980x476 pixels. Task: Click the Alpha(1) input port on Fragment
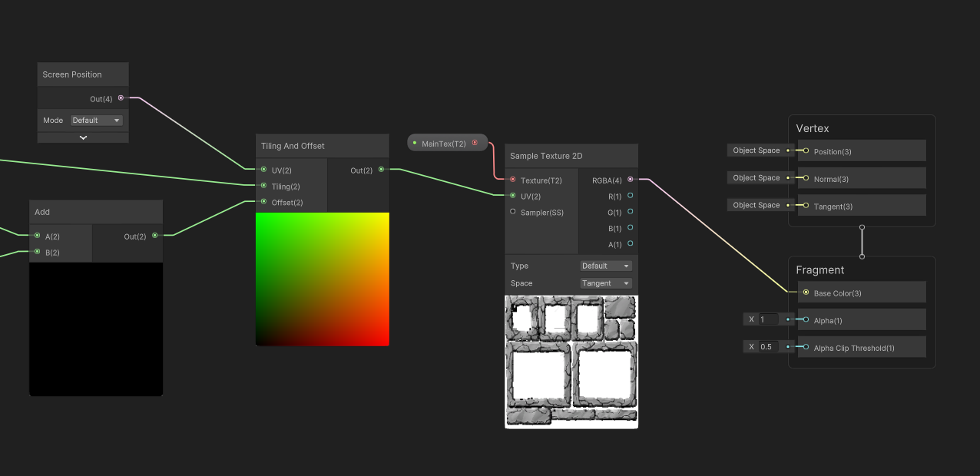click(805, 319)
